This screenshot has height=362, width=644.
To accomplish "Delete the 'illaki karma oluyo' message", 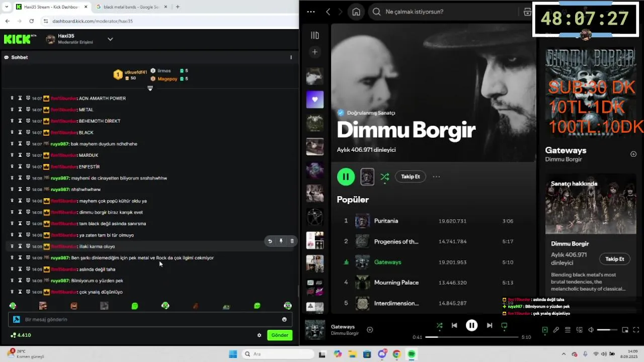I will click(x=292, y=241).
